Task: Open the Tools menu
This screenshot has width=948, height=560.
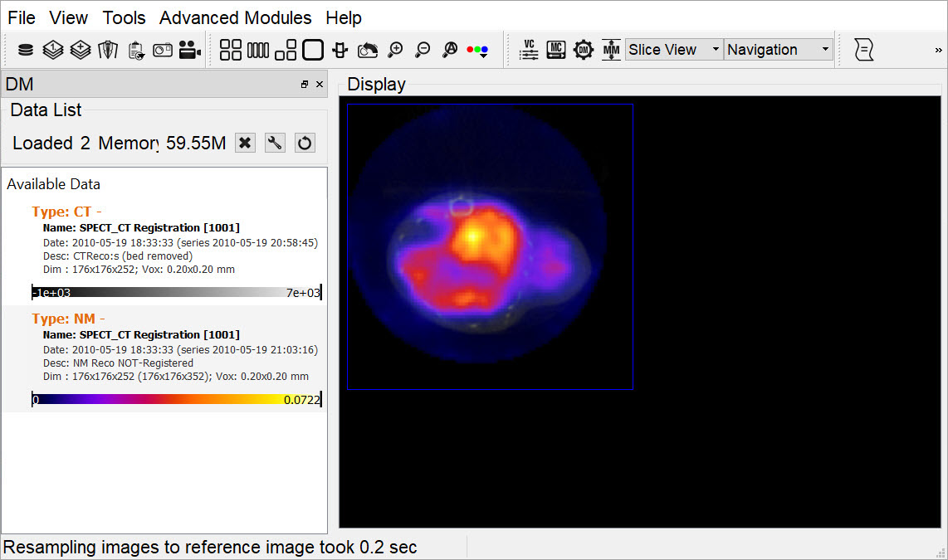Action: click(x=124, y=17)
